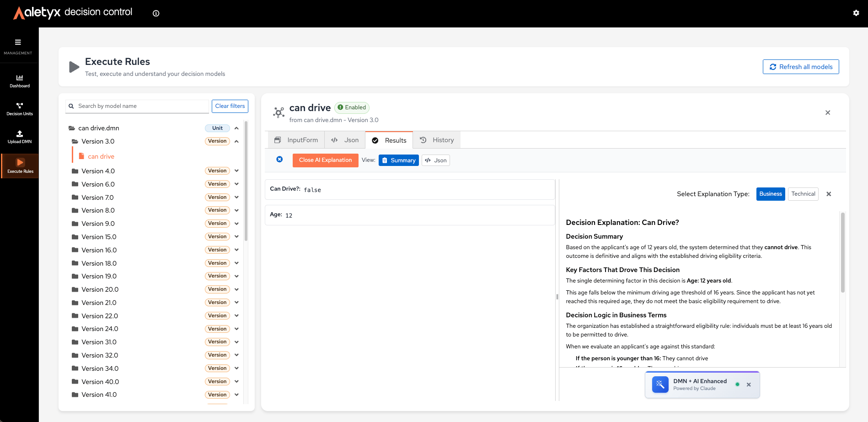This screenshot has width=868, height=422.
Task: Open the Management hamburger menu
Action: pyautogui.click(x=18, y=43)
